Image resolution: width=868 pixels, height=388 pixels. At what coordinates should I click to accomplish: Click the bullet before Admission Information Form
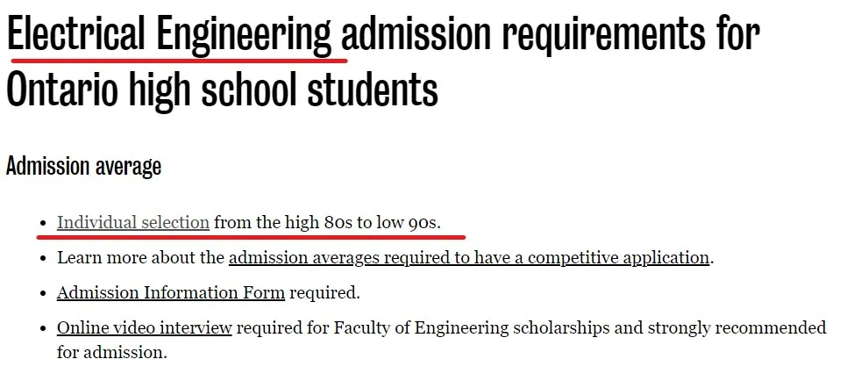[x=45, y=293]
